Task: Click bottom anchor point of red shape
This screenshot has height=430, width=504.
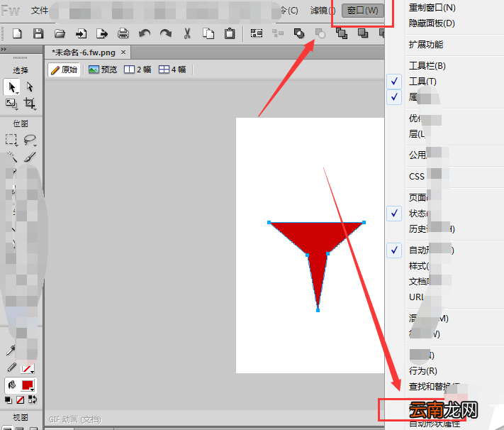Action: pos(318,310)
